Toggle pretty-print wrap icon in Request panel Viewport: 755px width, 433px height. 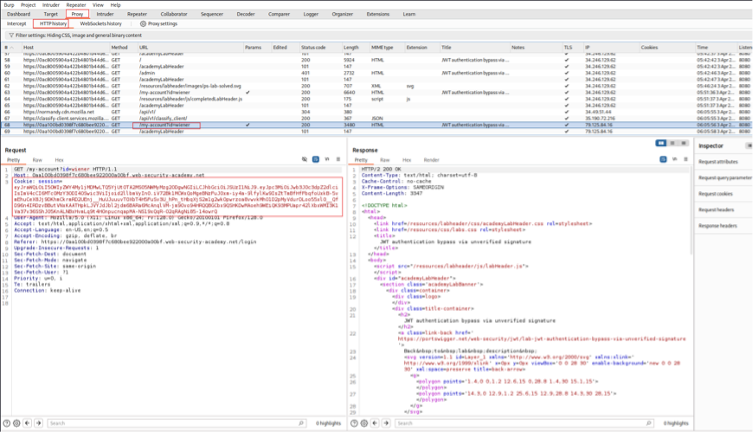click(316, 159)
